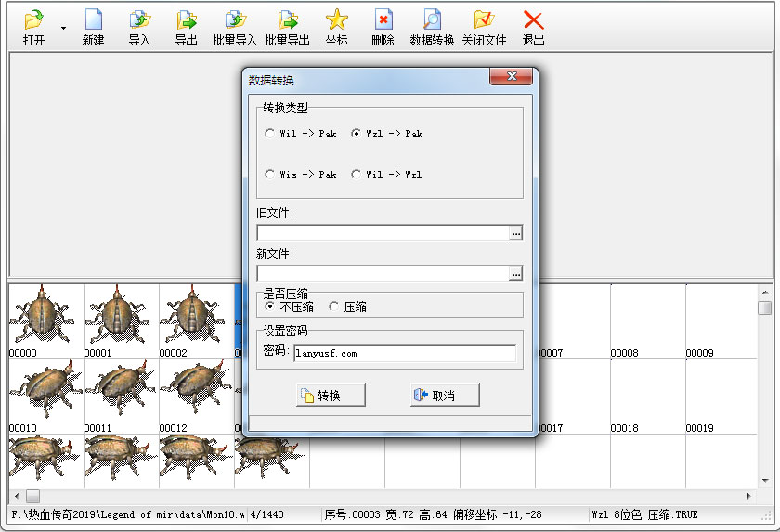Viewport: 780px width, 532px height.
Task: Click the 批量导入 batch import icon
Action: tap(235, 19)
